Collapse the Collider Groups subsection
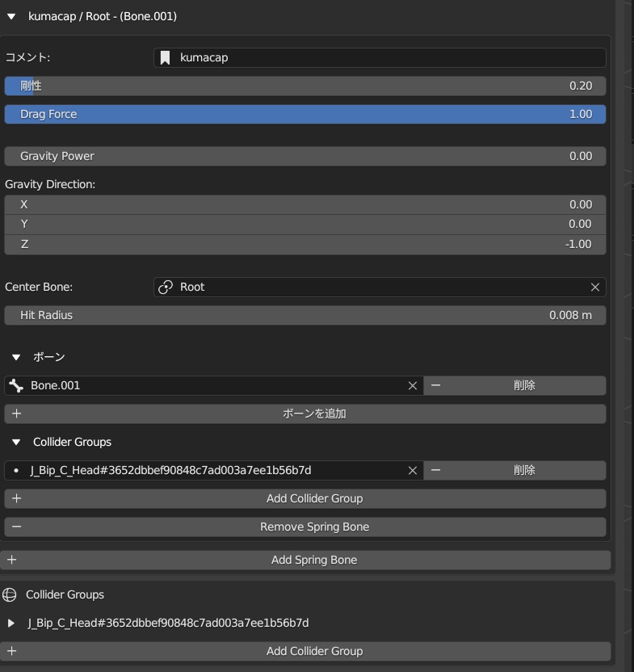Image resolution: width=634 pixels, height=672 pixels. point(16,442)
